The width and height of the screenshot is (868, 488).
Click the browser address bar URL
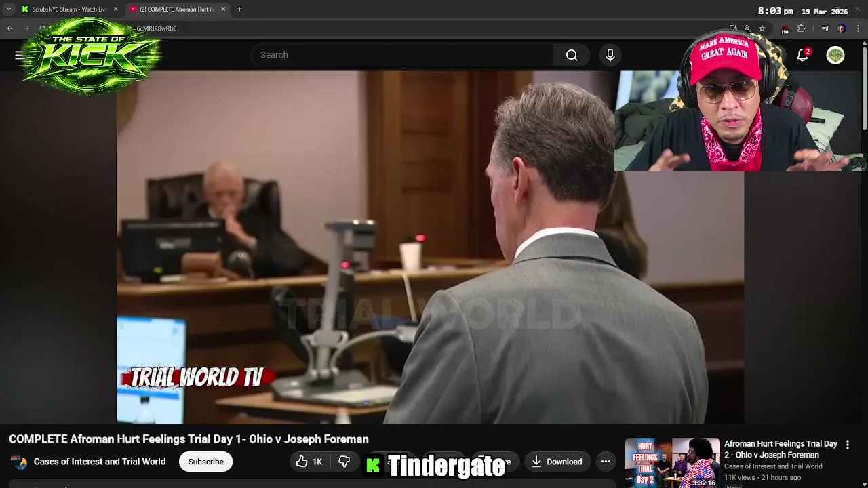(156, 28)
